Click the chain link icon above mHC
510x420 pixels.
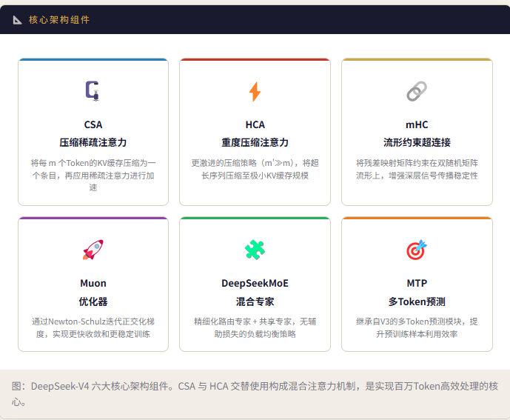[417, 91]
